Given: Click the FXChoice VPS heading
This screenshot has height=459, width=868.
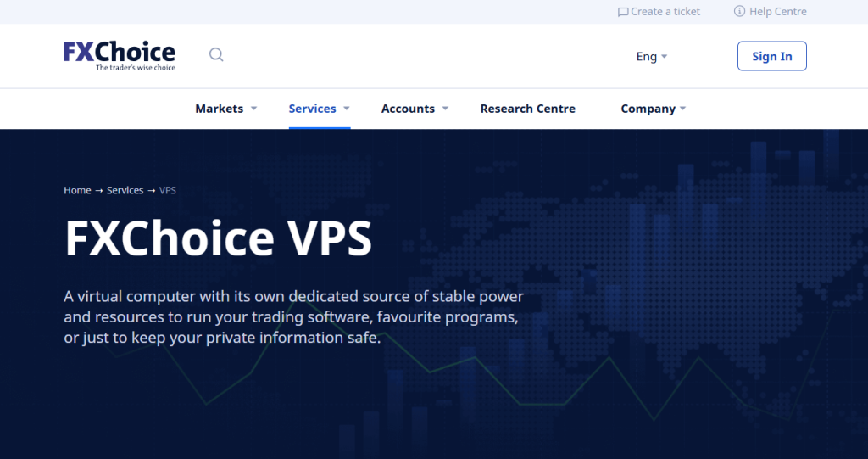Looking at the screenshot, I should (218, 238).
